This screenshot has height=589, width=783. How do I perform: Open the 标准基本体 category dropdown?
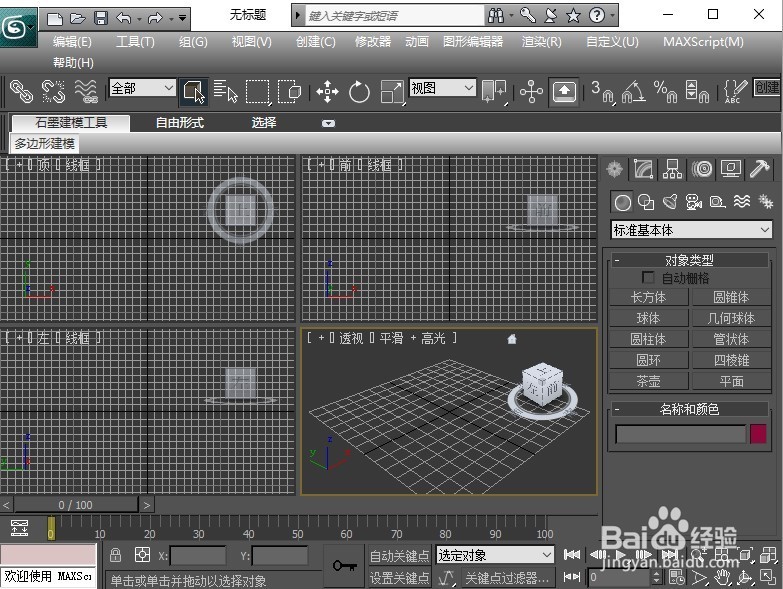[x=691, y=230]
